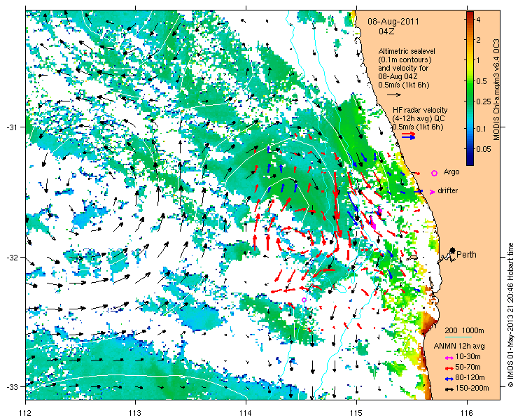Click the 'HF radar velocity' legend text
The width and height of the screenshot is (518, 420).
420,110
